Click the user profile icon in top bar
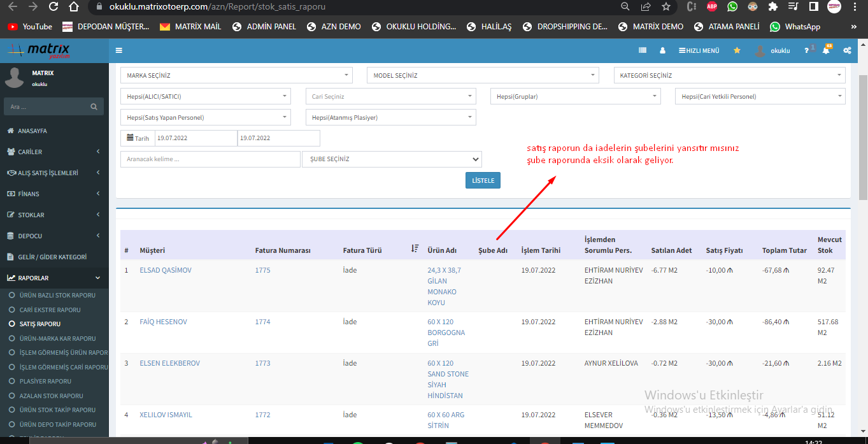 click(662, 50)
